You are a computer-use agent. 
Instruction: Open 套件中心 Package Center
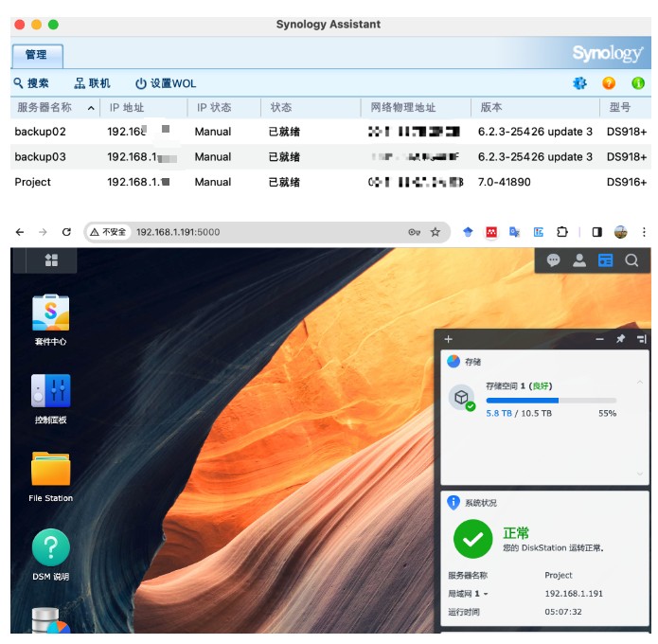coord(50,319)
